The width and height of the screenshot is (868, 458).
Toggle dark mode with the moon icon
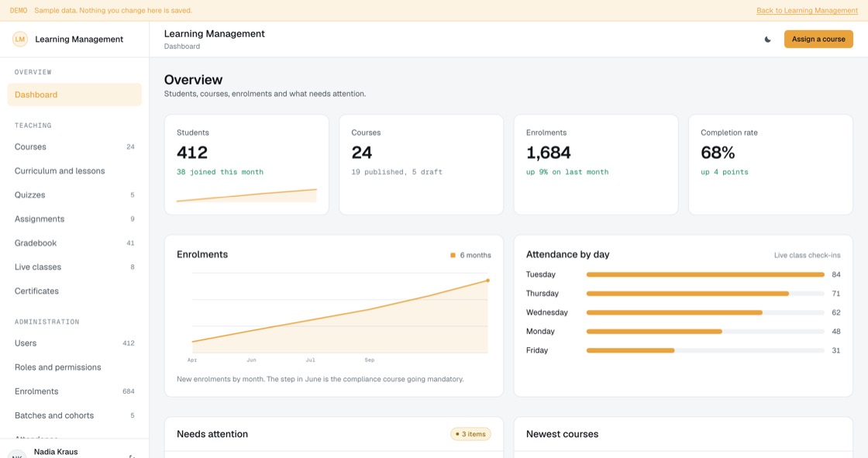tap(767, 40)
